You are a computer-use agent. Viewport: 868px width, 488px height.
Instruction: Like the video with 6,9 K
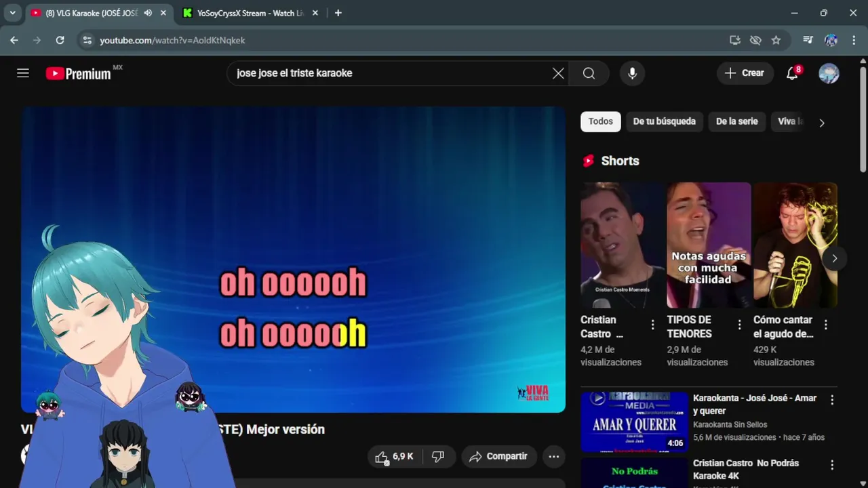394,457
